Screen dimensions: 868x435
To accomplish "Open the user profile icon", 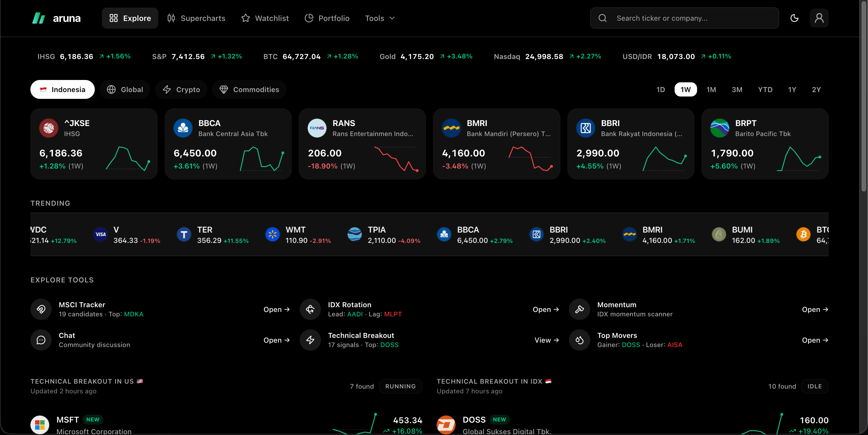I will click(x=819, y=18).
